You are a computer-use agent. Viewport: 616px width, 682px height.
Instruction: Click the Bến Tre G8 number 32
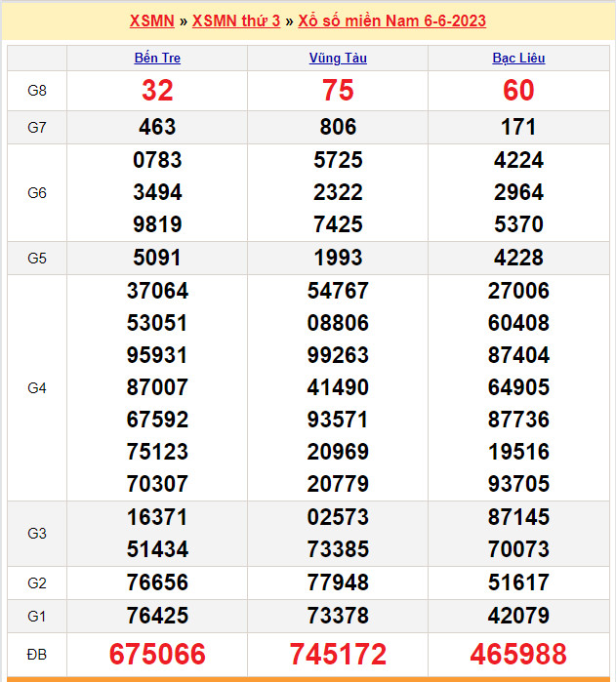[157, 91]
